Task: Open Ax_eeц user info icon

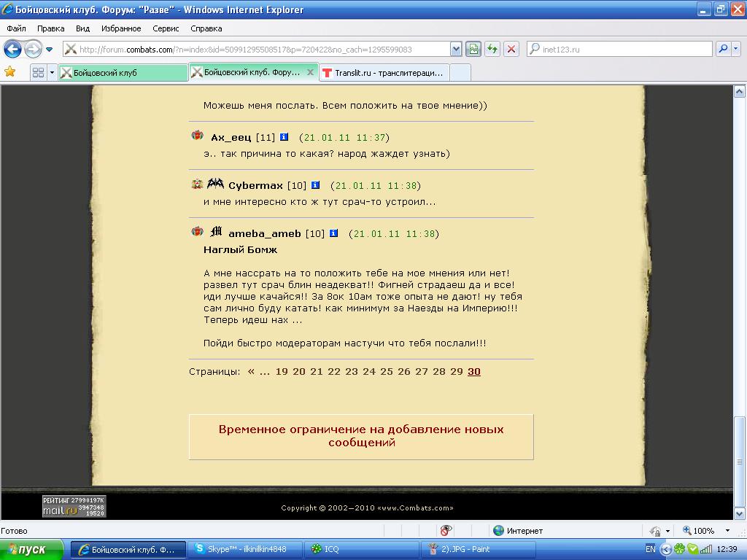Action: [x=284, y=137]
